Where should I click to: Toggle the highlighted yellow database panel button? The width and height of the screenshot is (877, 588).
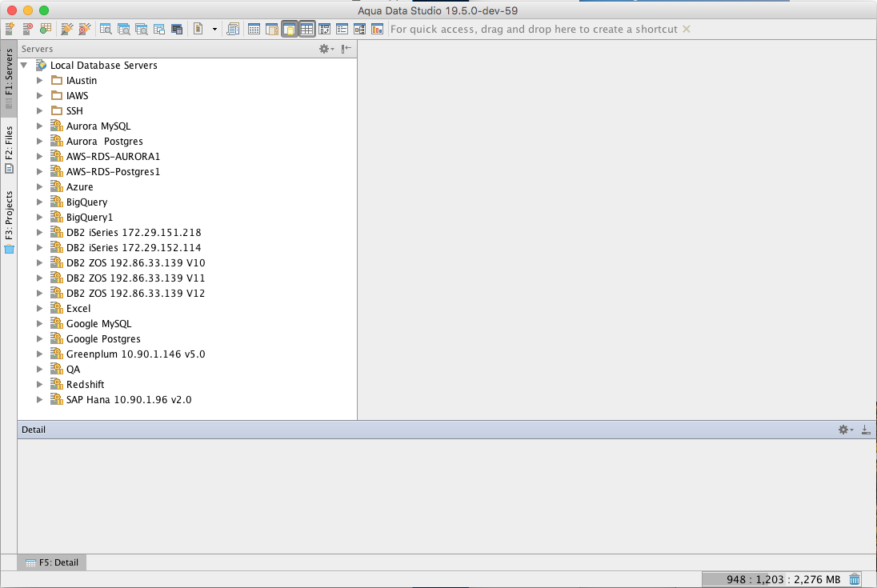point(290,29)
